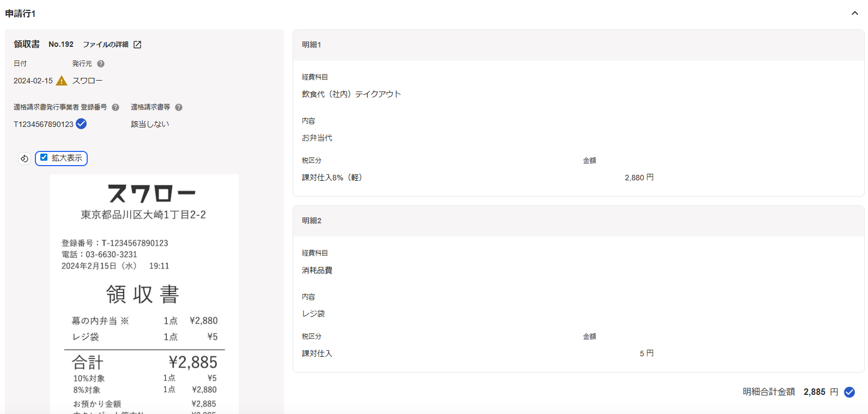The width and height of the screenshot is (868, 414).
Task: Select the 明細2 header
Action: pos(312,221)
